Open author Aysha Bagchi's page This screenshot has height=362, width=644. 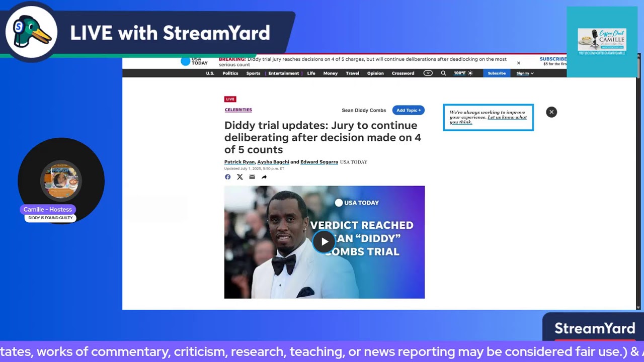coord(273,162)
